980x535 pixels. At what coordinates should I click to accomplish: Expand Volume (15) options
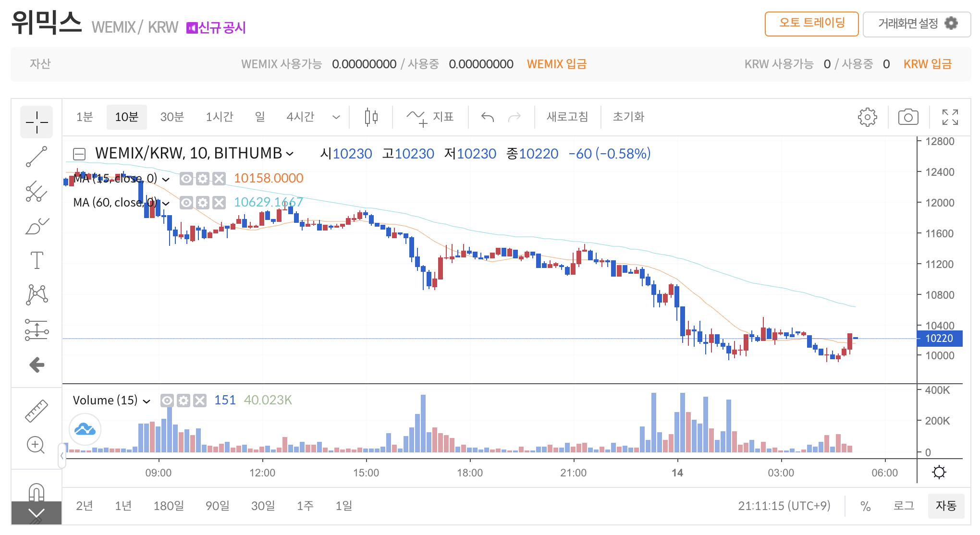coord(147,401)
